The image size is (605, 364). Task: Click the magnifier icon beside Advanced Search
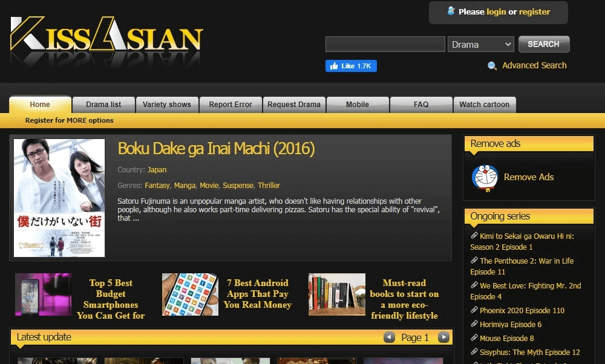pyautogui.click(x=492, y=66)
